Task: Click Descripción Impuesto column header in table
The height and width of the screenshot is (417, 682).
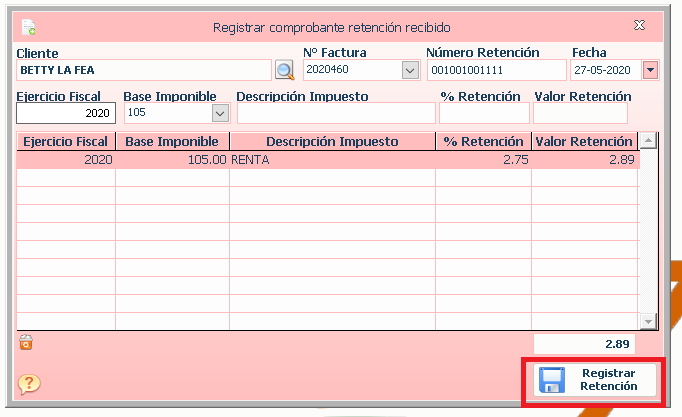Action: 332,142
